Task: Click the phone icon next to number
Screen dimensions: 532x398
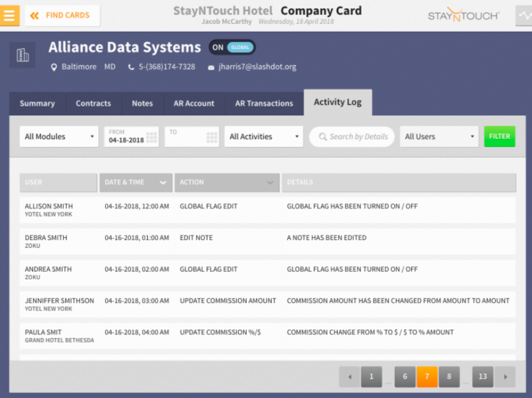Action: 131,67
